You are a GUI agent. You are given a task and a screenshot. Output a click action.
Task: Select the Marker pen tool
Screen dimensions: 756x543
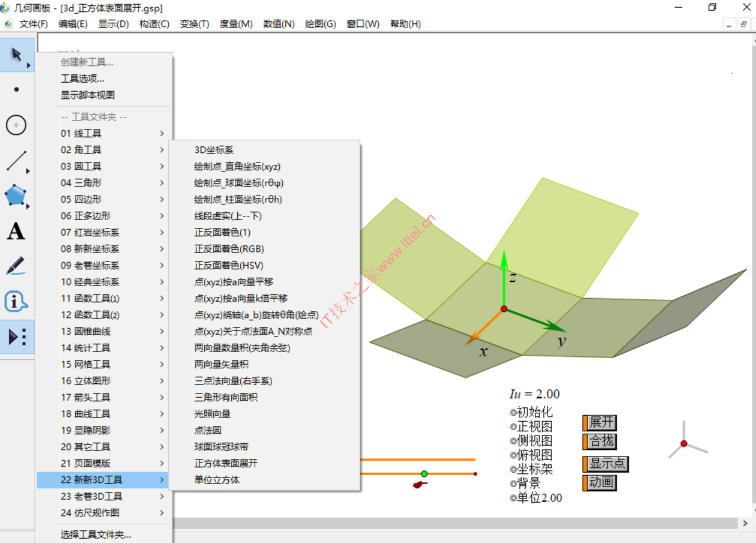pos(16,266)
